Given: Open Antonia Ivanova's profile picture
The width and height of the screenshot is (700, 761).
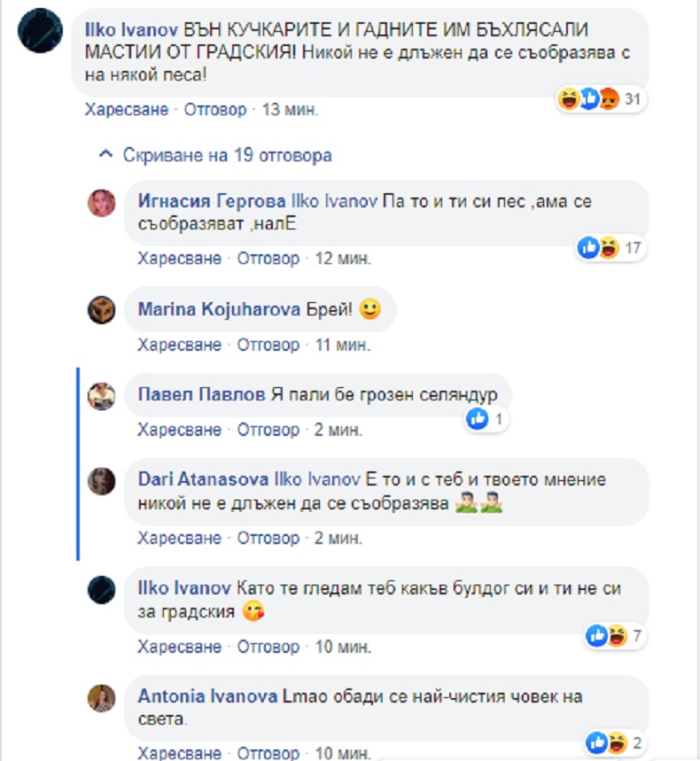Looking at the screenshot, I should click(102, 698).
